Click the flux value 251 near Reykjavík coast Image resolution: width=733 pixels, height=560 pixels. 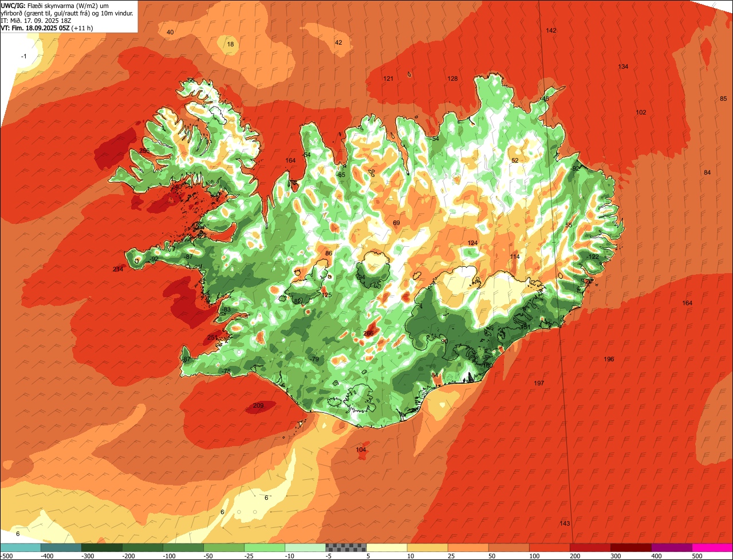click(x=212, y=338)
